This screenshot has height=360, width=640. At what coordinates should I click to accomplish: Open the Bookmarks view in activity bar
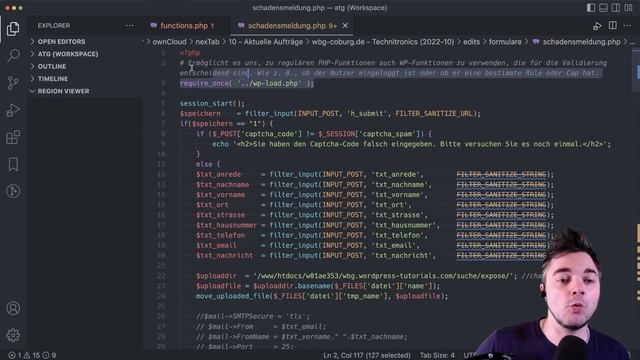13,164
